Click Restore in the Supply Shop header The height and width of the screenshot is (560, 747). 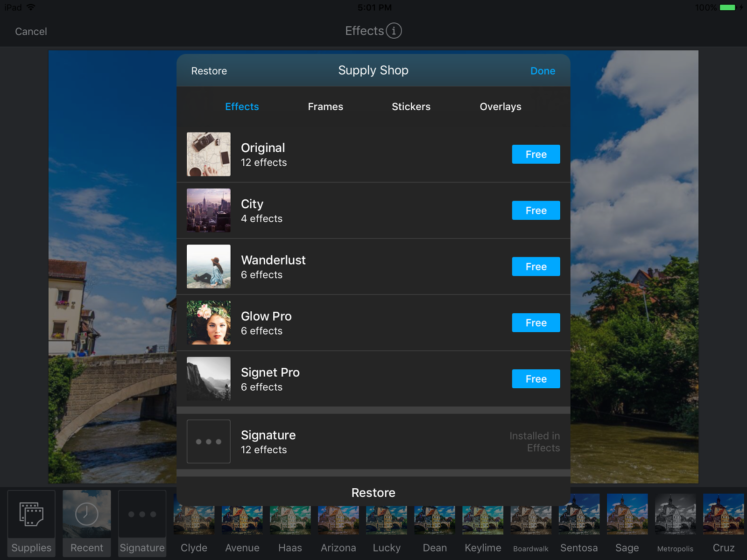[x=209, y=70]
